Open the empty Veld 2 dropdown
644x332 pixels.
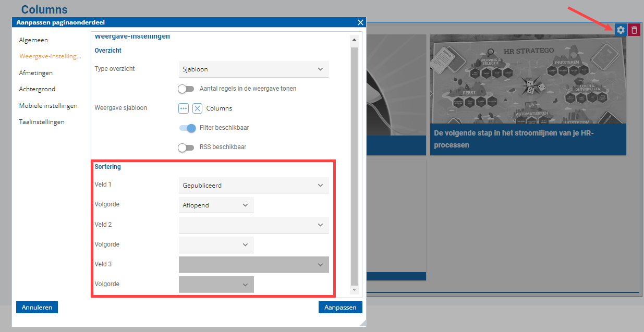click(x=254, y=225)
